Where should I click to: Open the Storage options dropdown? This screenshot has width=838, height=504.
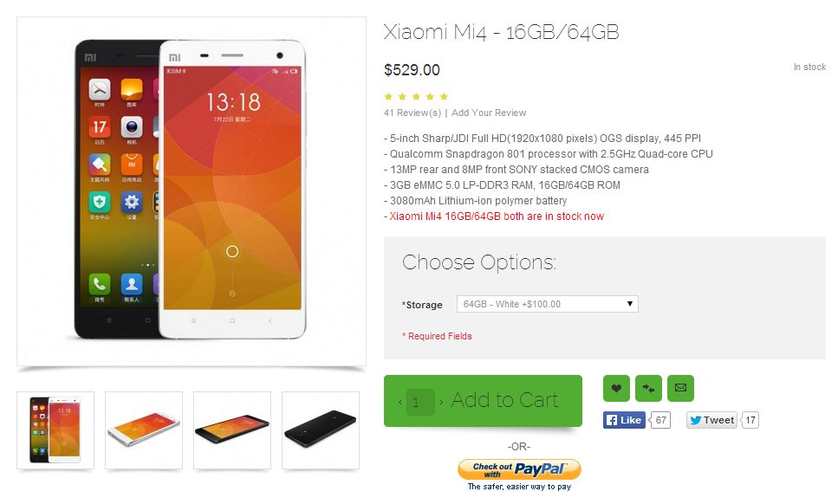[x=548, y=304]
